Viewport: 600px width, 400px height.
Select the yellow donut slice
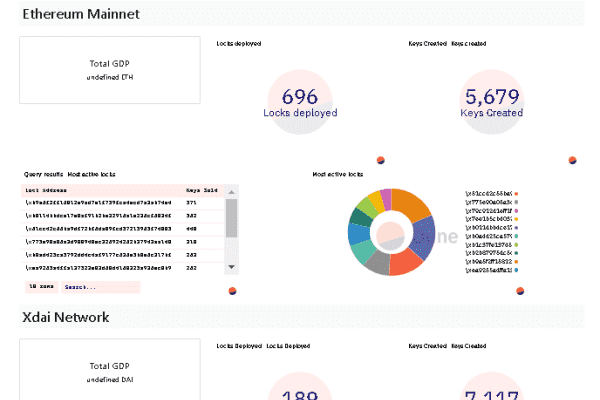(377, 202)
